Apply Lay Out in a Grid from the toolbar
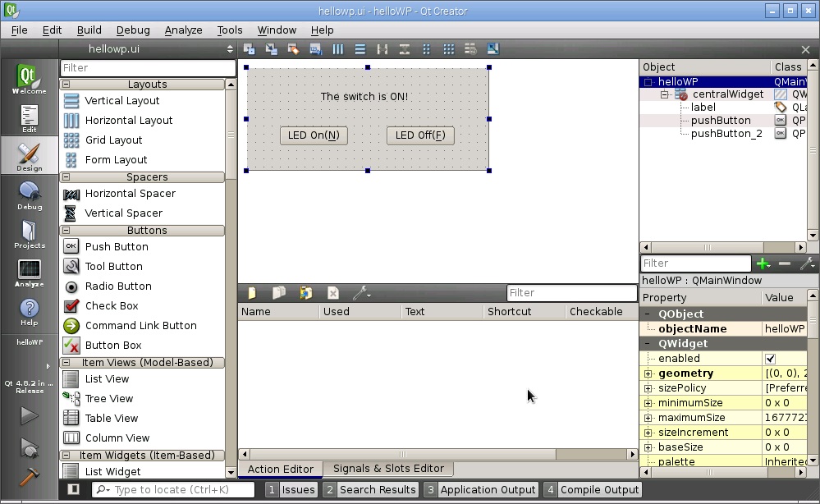This screenshot has width=820, height=504. (x=448, y=49)
